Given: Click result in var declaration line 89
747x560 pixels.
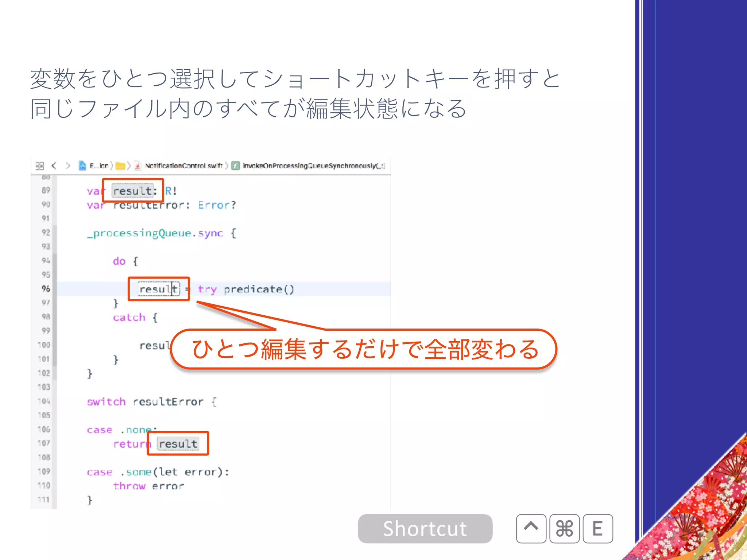Looking at the screenshot, I should click(132, 191).
